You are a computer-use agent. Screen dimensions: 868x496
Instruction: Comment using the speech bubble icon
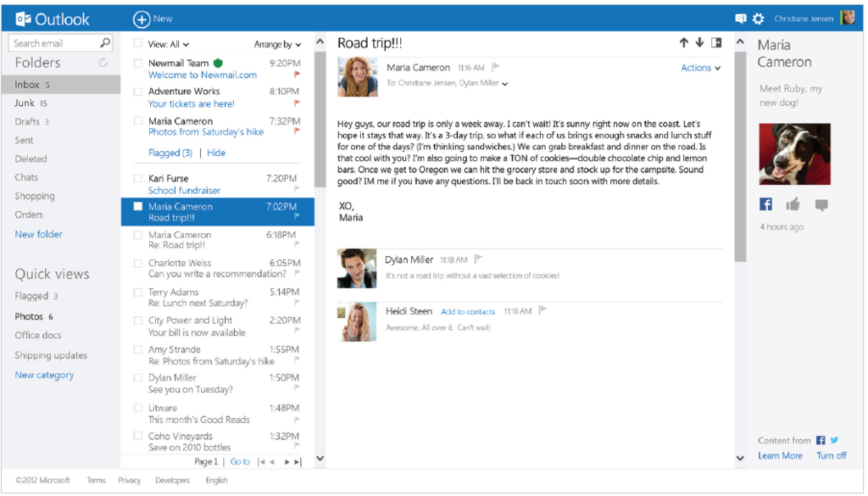(x=821, y=205)
